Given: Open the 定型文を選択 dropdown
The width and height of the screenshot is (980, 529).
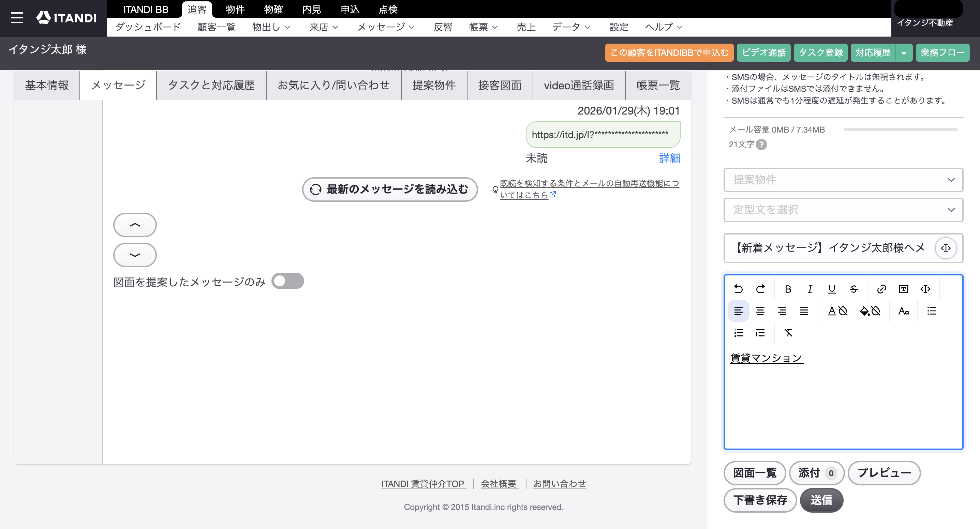Looking at the screenshot, I should point(843,210).
